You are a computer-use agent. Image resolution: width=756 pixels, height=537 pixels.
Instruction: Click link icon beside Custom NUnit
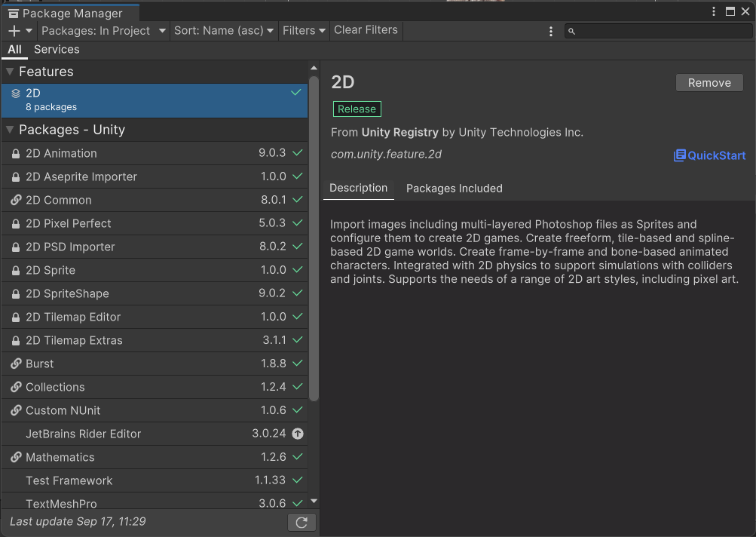(x=16, y=410)
